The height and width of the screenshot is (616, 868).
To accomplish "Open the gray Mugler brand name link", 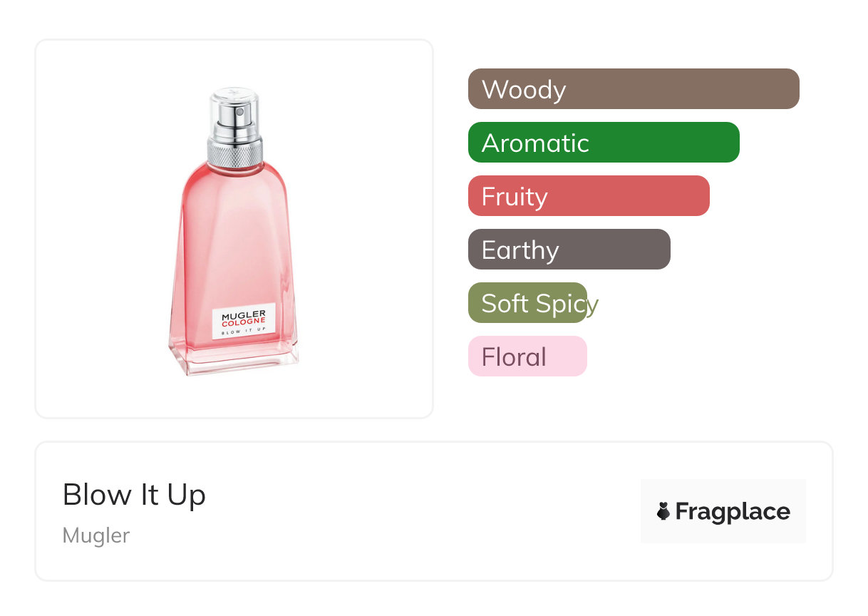I will point(96,535).
